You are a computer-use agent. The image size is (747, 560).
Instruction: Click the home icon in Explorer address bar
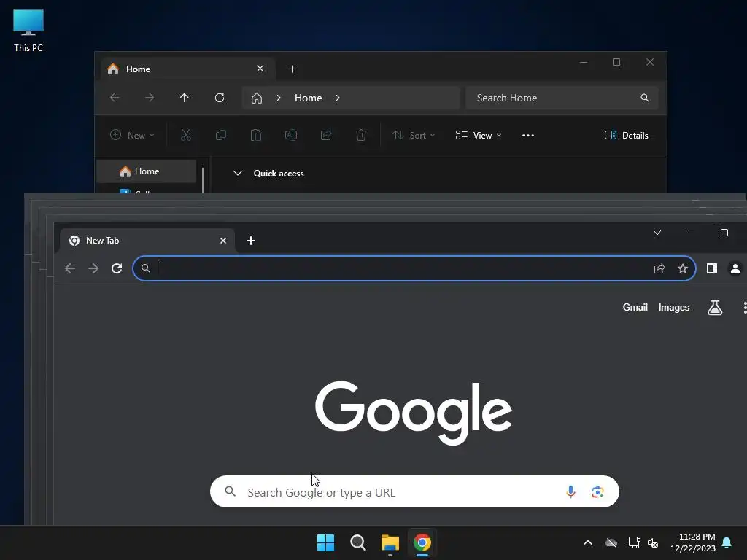click(257, 98)
